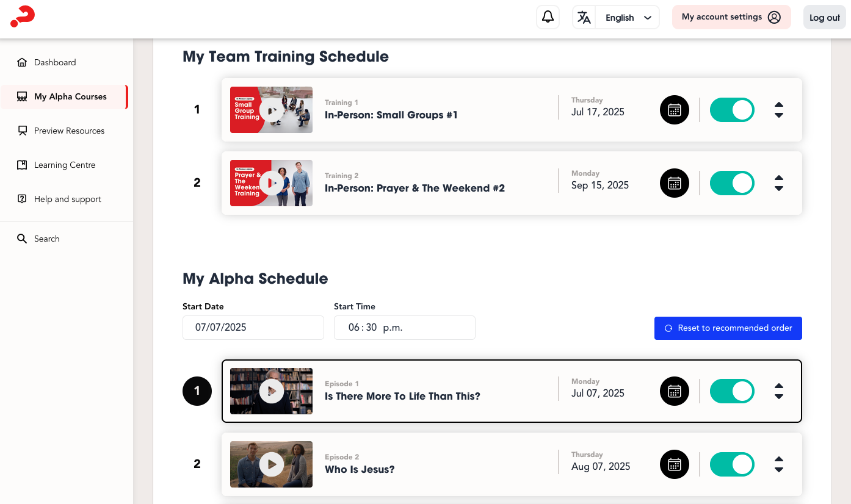The height and width of the screenshot is (504, 851).
Task: Open the notifications bell icon
Action: pos(548,16)
